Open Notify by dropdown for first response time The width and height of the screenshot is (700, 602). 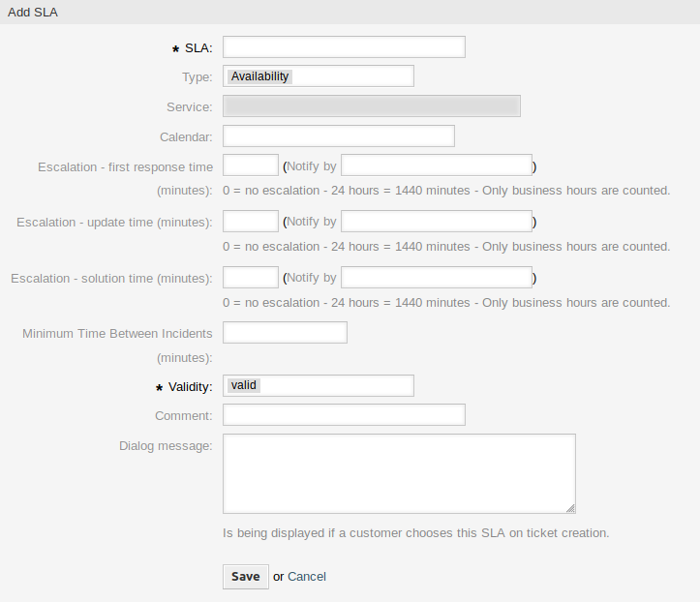pyautogui.click(x=436, y=166)
